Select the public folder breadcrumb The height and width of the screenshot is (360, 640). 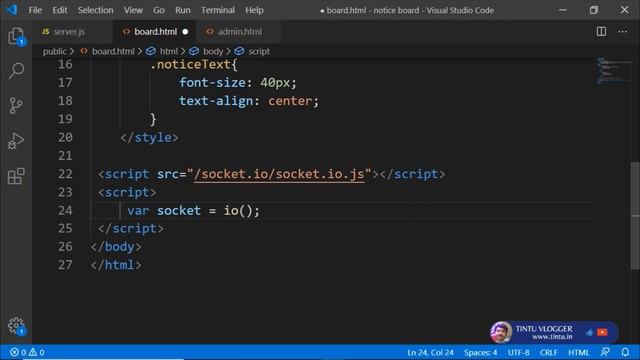(54, 51)
